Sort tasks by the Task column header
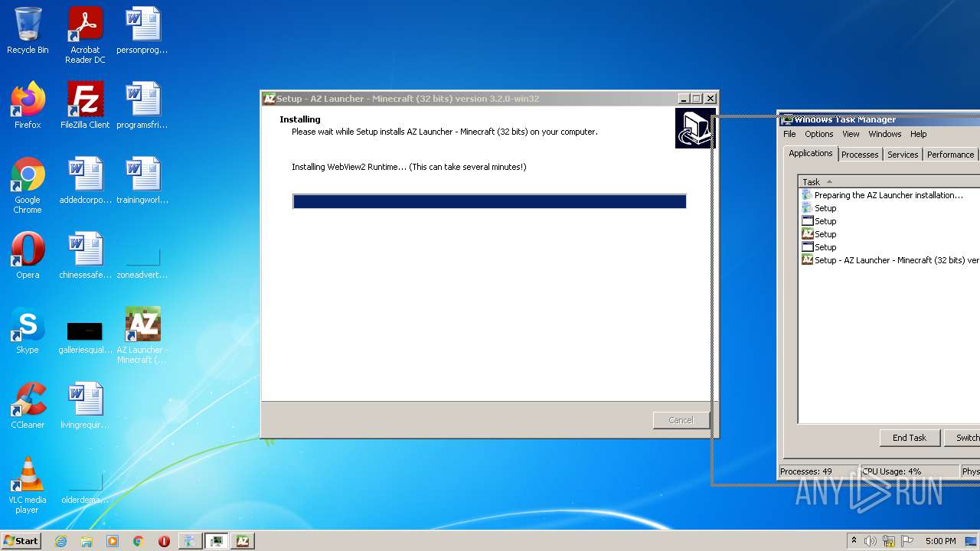980x551 pixels. coord(890,181)
